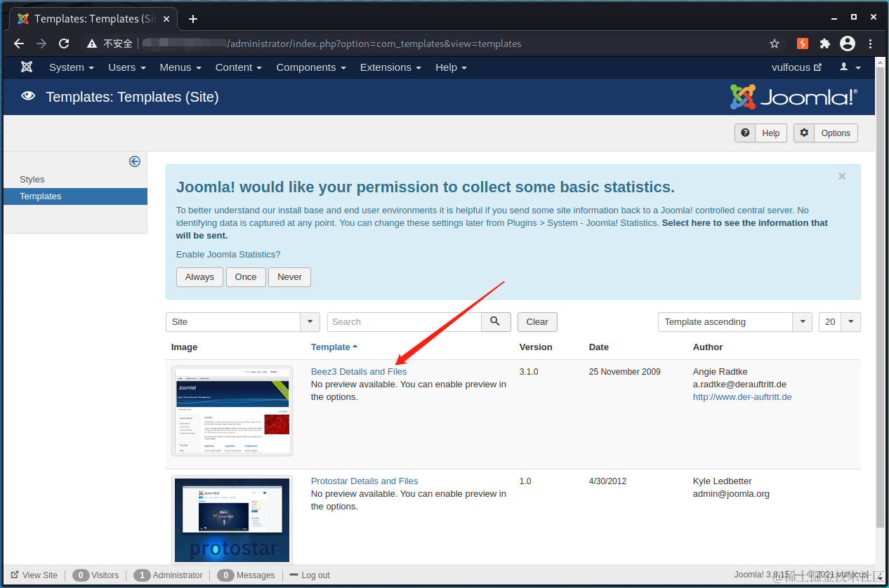Click the Beez3 template thumbnail
Screen dimensions: 889x588
[x=232, y=410]
